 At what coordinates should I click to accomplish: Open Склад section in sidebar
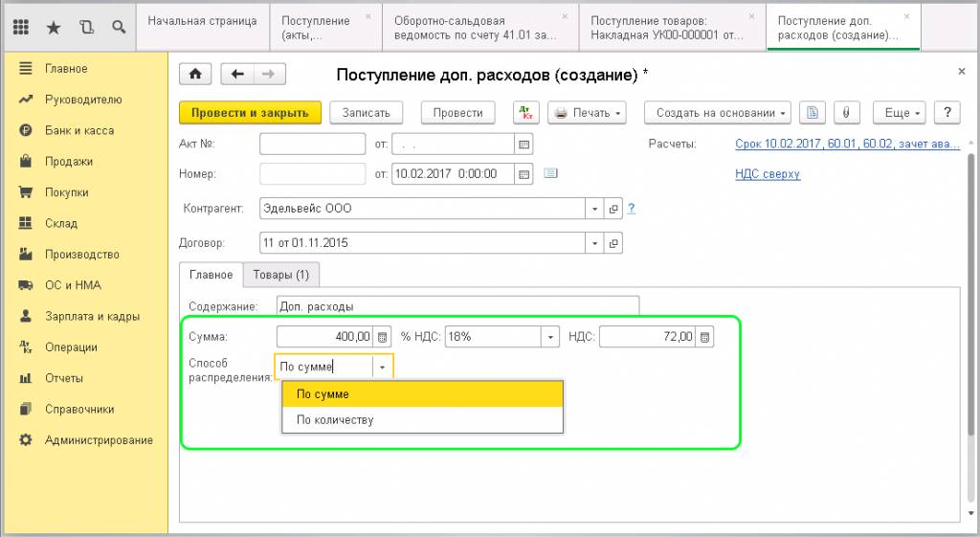click(x=61, y=223)
